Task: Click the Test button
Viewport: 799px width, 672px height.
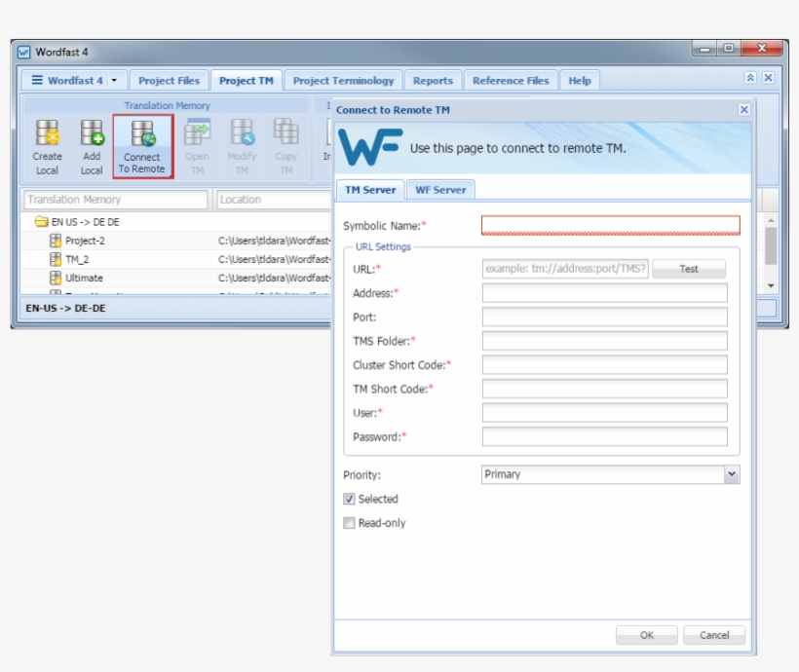Action: pyautogui.click(x=689, y=270)
